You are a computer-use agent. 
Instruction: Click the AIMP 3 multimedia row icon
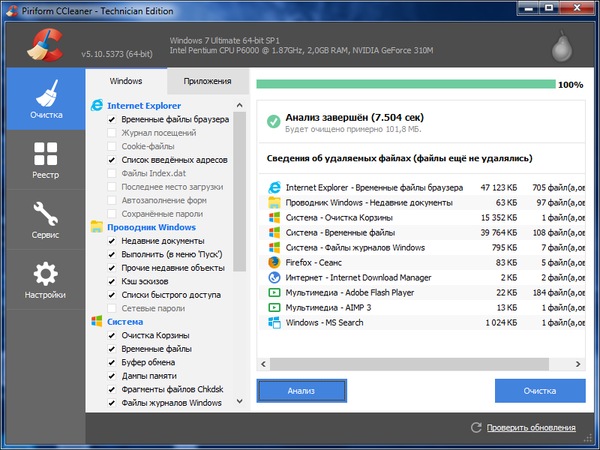[x=274, y=307]
